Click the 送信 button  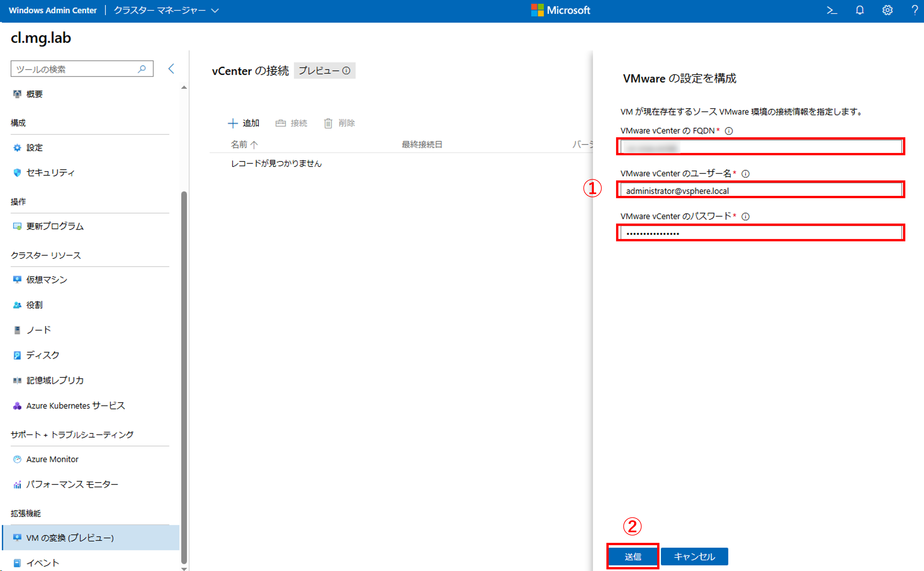[x=633, y=556]
